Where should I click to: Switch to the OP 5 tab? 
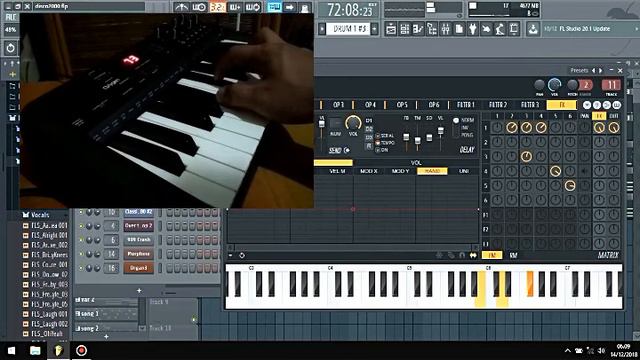(x=402, y=105)
